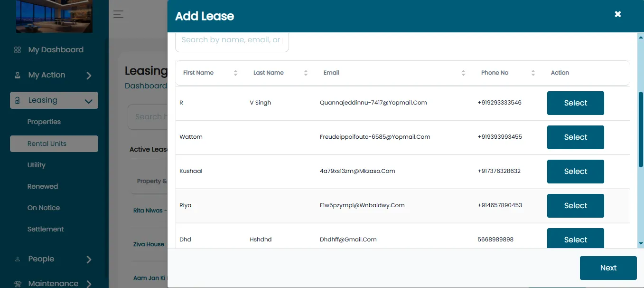Image resolution: width=644 pixels, height=288 pixels.
Task: Open the Settlement page
Action: pyautogui.click(x=46, y=229)
